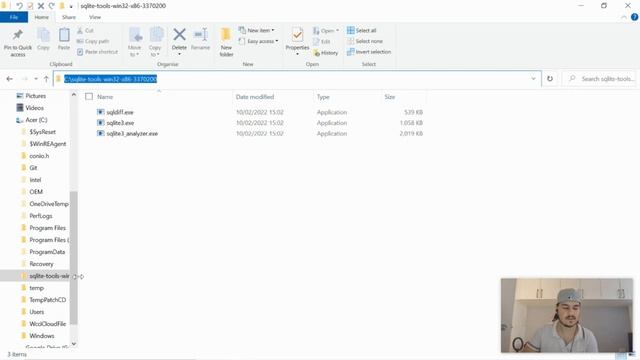Open the OEM folder
This screenshot has height=360, width=640.
click(36, 192)
